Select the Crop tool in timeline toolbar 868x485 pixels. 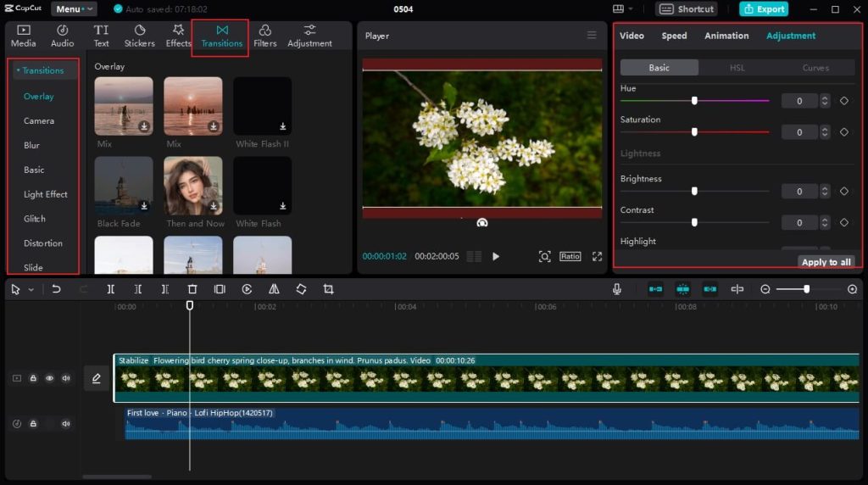pyautogui.click(x=328, y=289)
